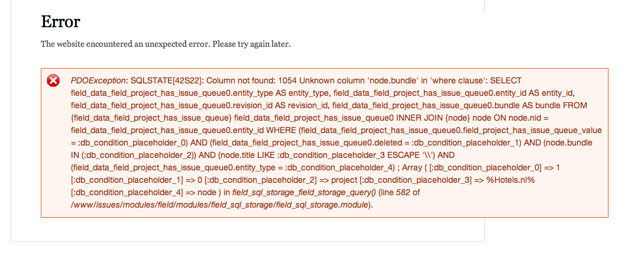
Task: Click the file path ending in field_sql_storage.module
Action: pos(219,205)
